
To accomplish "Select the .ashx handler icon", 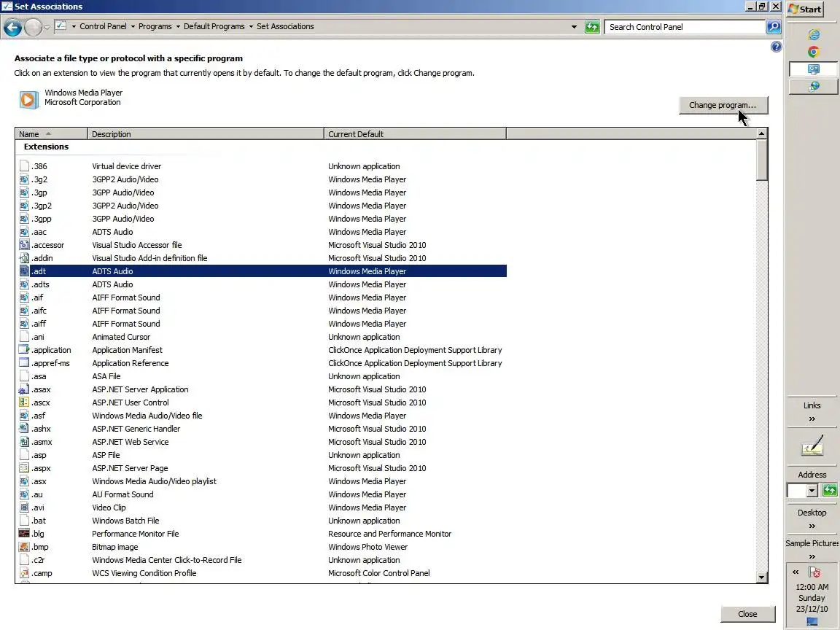I will [24, 429].
